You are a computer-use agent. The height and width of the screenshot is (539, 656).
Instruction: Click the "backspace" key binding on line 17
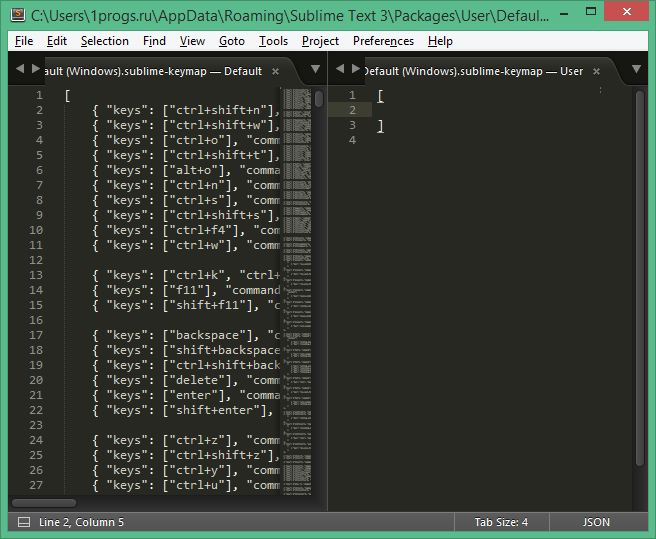tap(186, 335)
